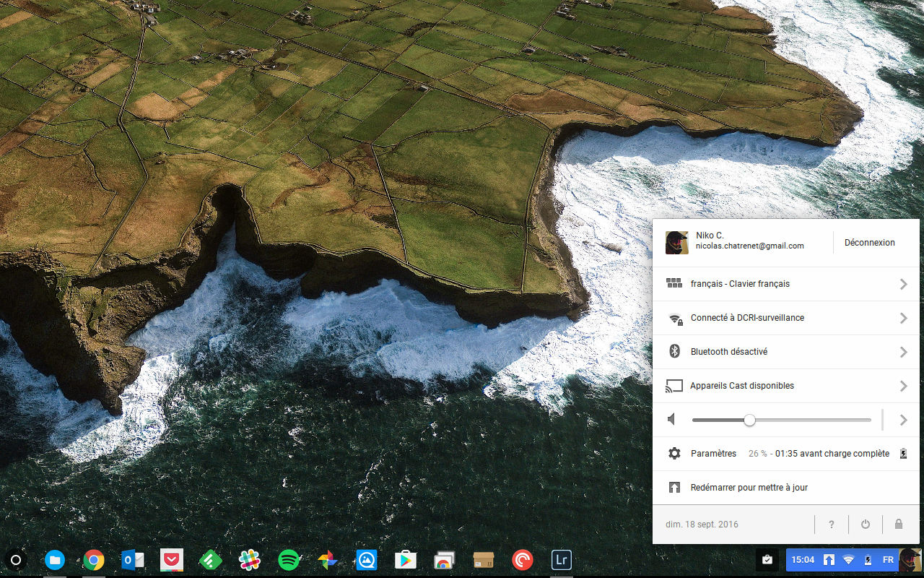This screenshot has height=578, width=924.
Task: Launch Lightroom from the shelf
Action: click(561, 560)
